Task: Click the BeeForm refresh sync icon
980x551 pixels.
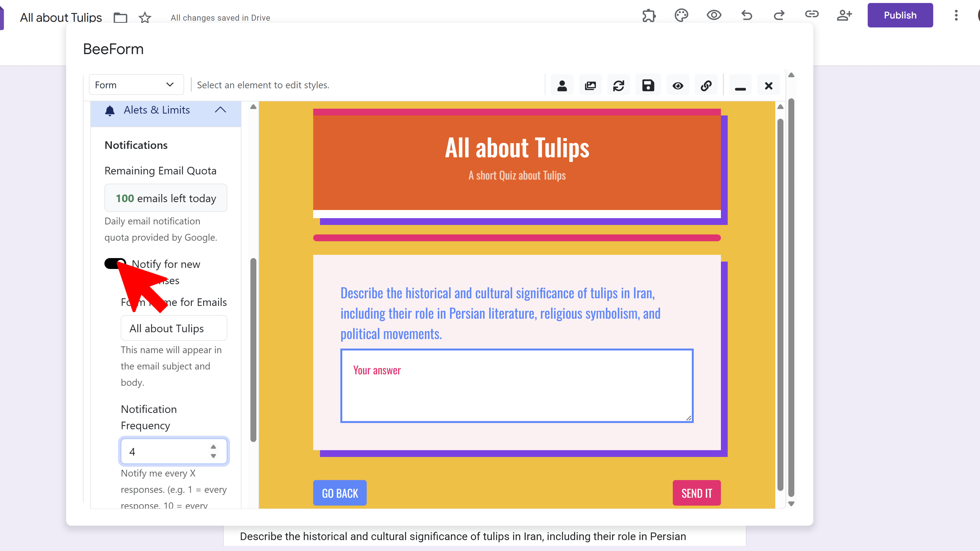Action: coord(619,86)
